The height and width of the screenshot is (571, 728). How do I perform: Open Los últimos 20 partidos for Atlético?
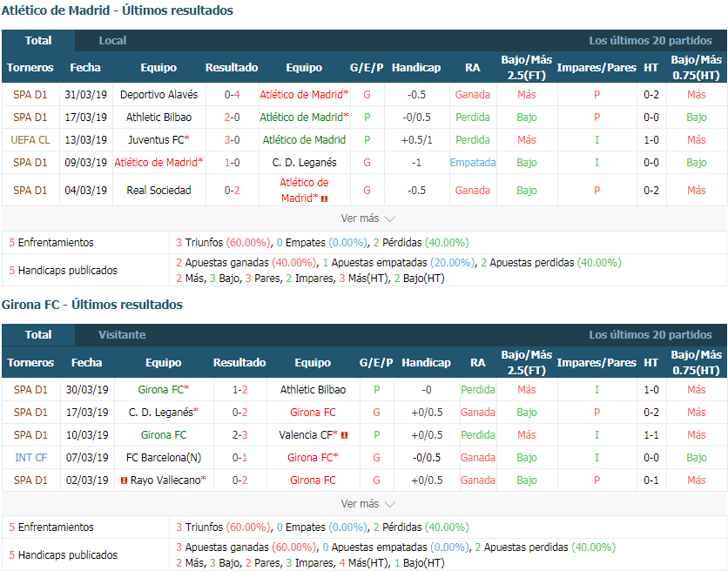coord(650,40)
